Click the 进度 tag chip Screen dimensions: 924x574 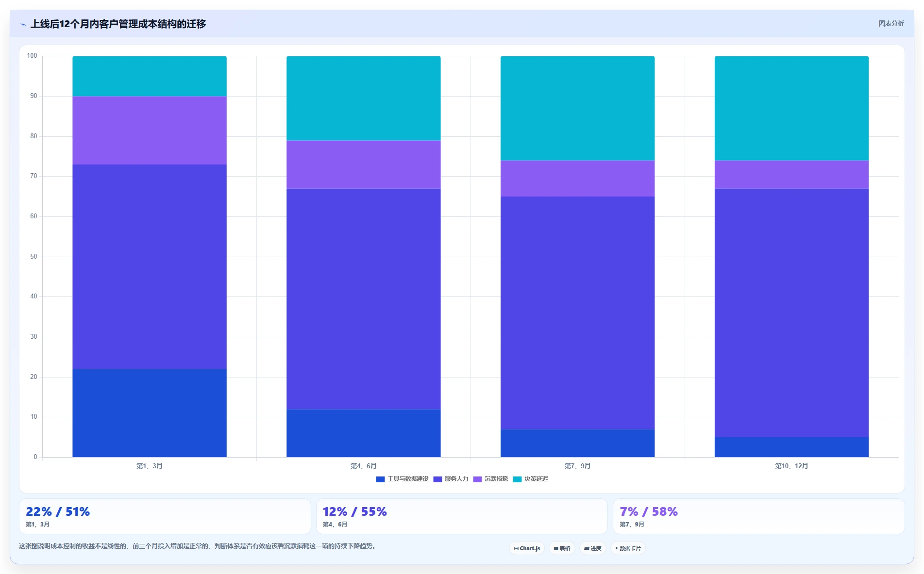[x=592, y=548]
